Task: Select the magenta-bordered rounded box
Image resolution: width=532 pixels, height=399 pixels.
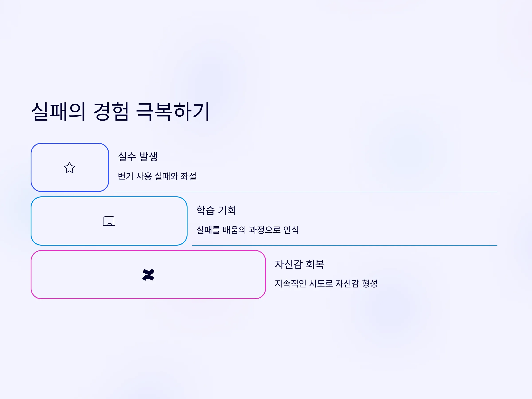Action: coord(148,275)
